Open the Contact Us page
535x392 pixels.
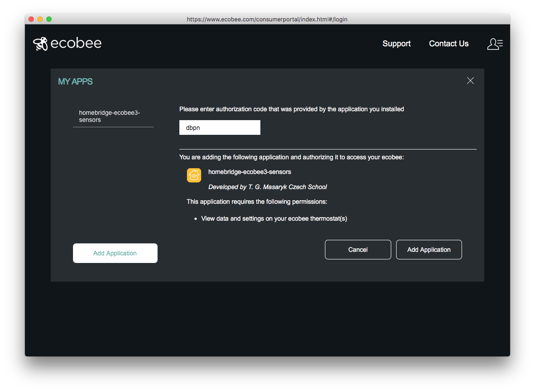[449, 44]
